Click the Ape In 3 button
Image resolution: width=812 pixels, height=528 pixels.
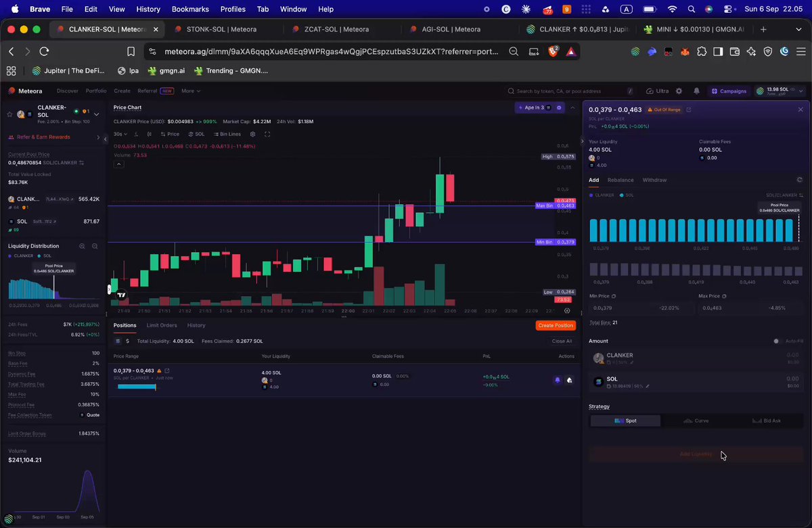(531, 107)
